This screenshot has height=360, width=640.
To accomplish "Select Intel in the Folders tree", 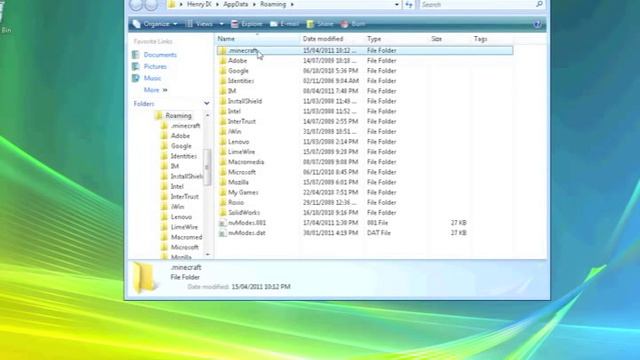I will 177,187.
